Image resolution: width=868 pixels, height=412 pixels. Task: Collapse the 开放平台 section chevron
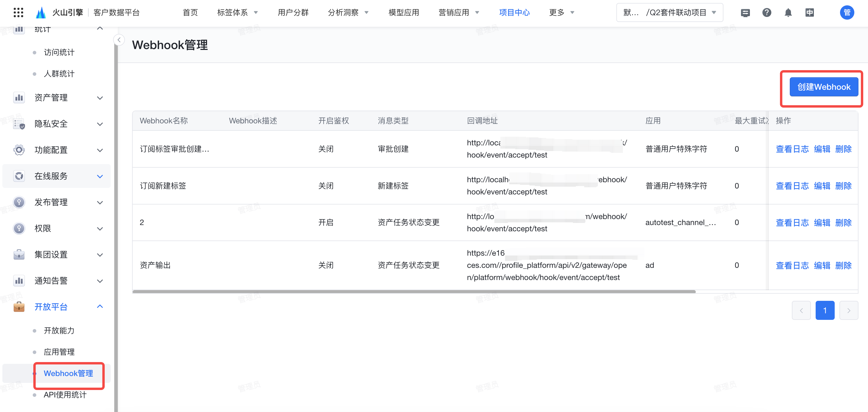[x=100, y=306]
